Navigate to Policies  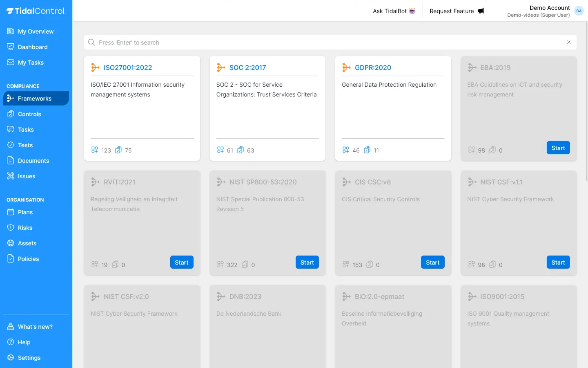[28, 259]
